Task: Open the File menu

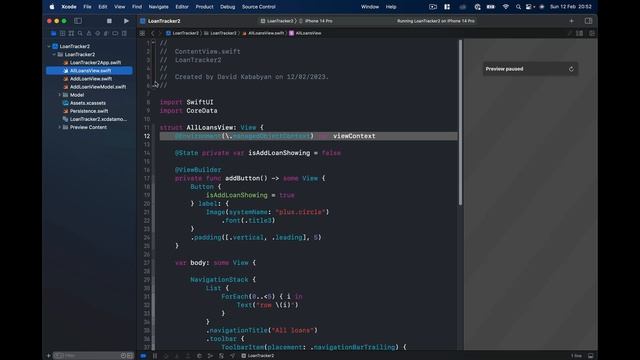Action: (x=87, y=7)
